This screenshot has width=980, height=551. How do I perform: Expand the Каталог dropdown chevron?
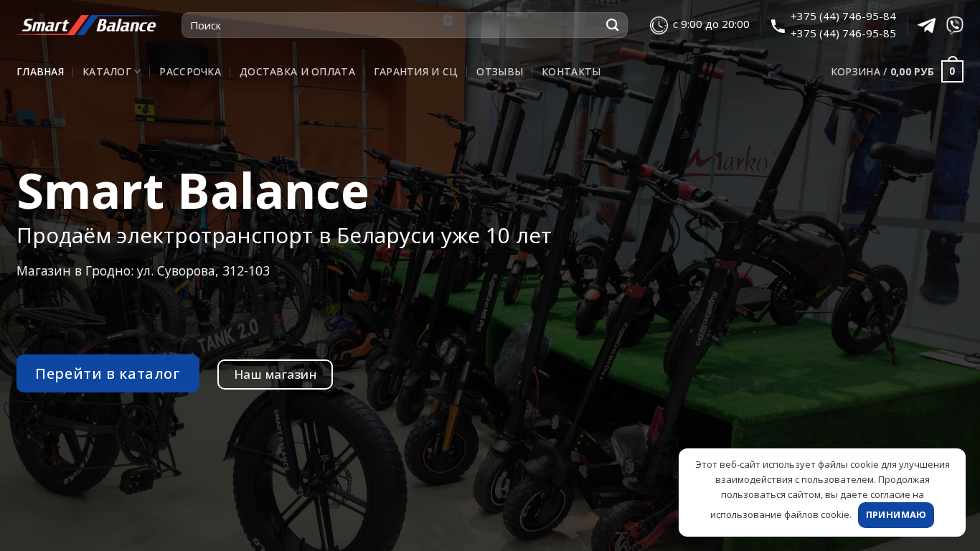(x=137, y=71)
